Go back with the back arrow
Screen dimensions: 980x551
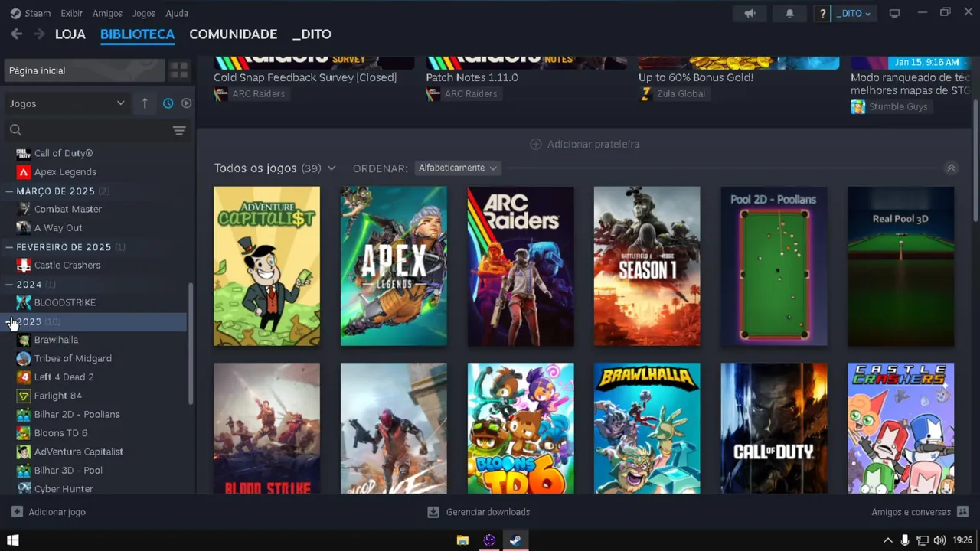click(16, 34)
